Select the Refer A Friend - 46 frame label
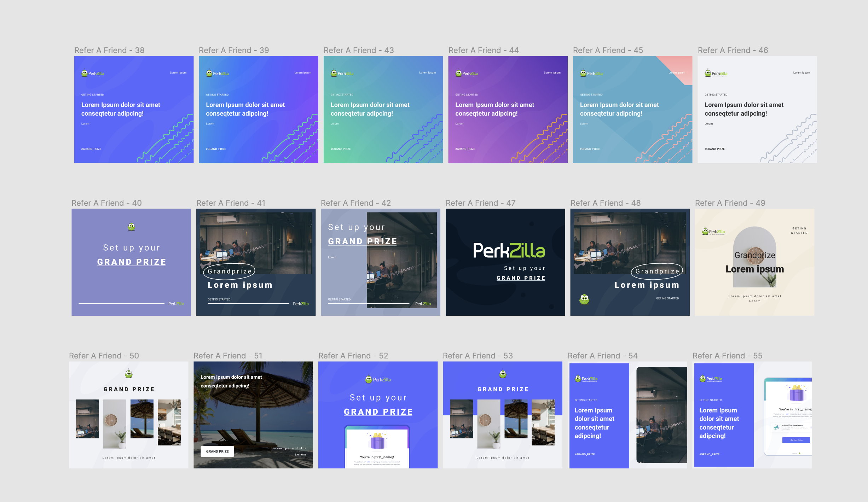The height and width of the screenshot is (502, 868). (x=733, y=50)
